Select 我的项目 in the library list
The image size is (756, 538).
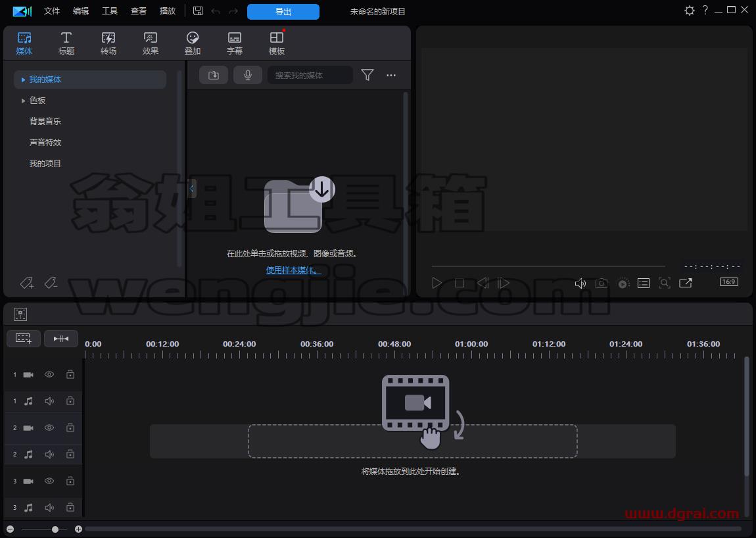[x=45, y=164]
